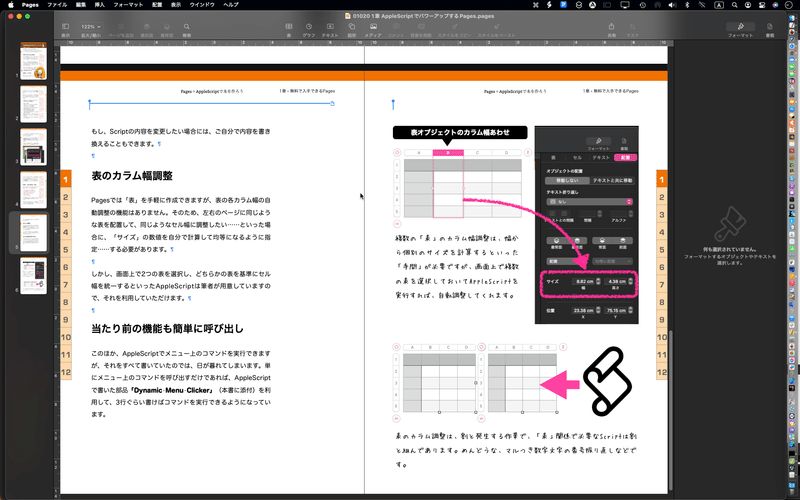Click the マスク mask toolbar icon
The image size is (800, 500).
point(632,27)
